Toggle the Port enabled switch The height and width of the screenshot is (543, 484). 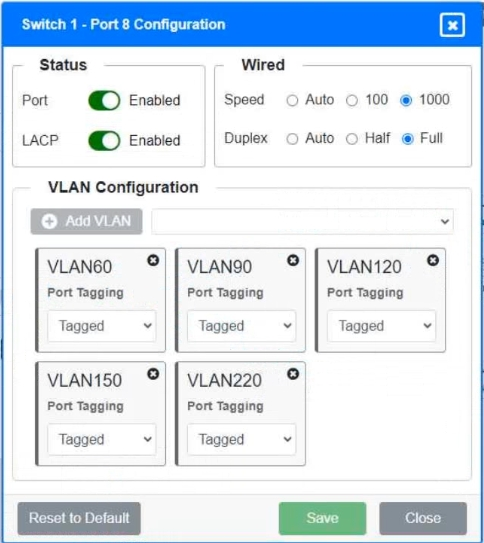tap(104, 101)
